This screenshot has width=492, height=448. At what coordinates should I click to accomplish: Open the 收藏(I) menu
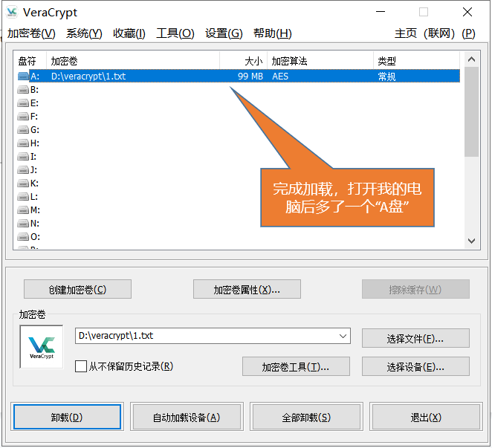click(x=129, y=33)
